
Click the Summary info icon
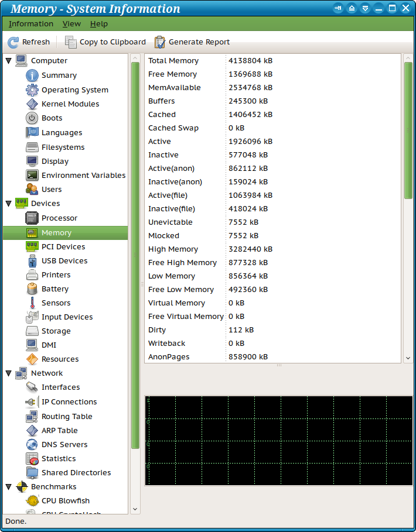coord(32,75)
